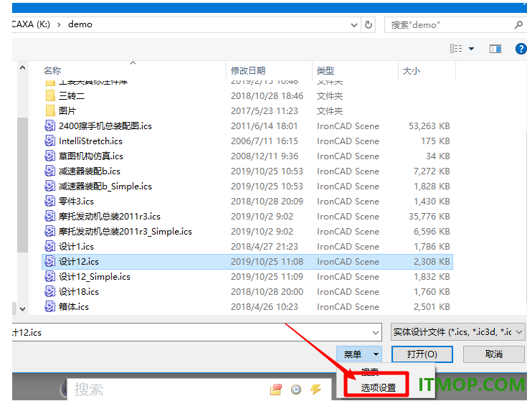532x401 pixels.
Task: Click the 减速器装配b.ics file icon
Action: click(50, 171)
